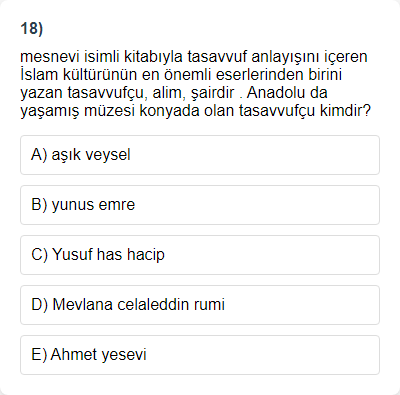
Task: Click the question number 18) label
Action: [x=32, y=28]
